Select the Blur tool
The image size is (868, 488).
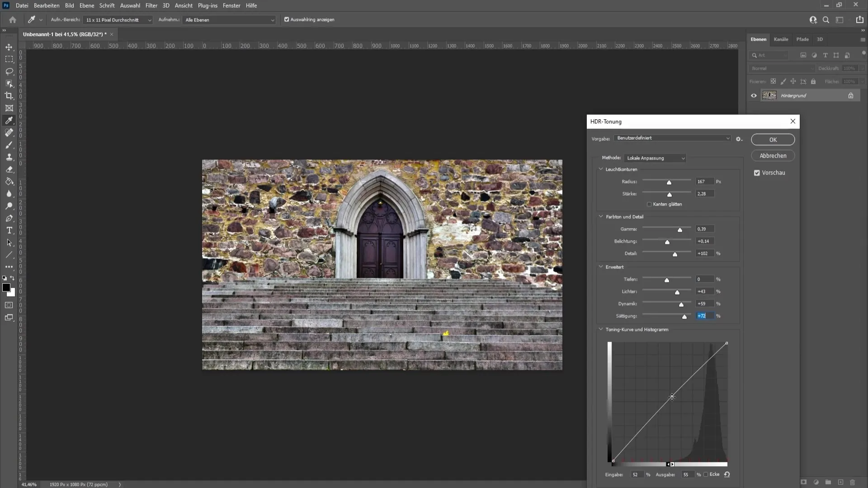point(9,194)
